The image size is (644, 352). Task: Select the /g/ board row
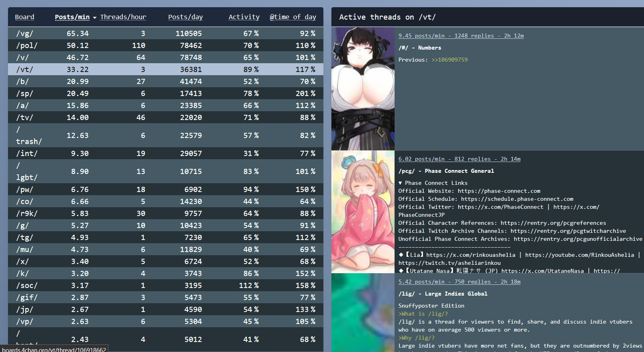tap(165, 225)
